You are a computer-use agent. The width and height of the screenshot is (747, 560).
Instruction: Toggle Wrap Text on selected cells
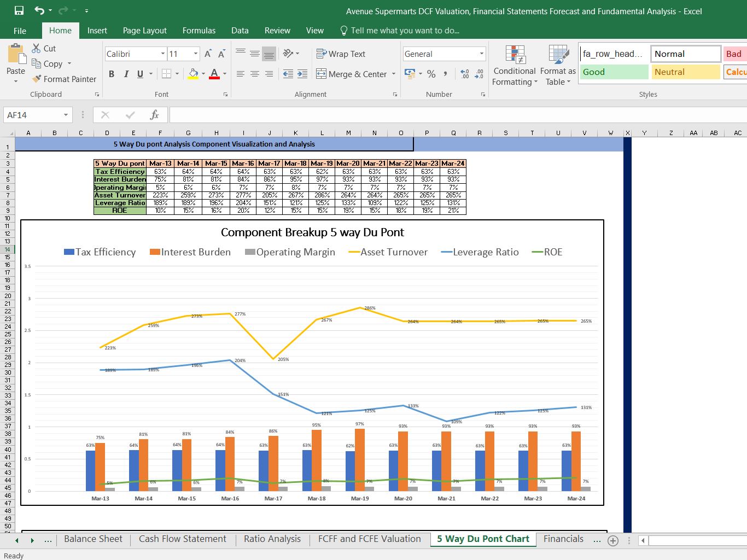[x=341, y=54]
